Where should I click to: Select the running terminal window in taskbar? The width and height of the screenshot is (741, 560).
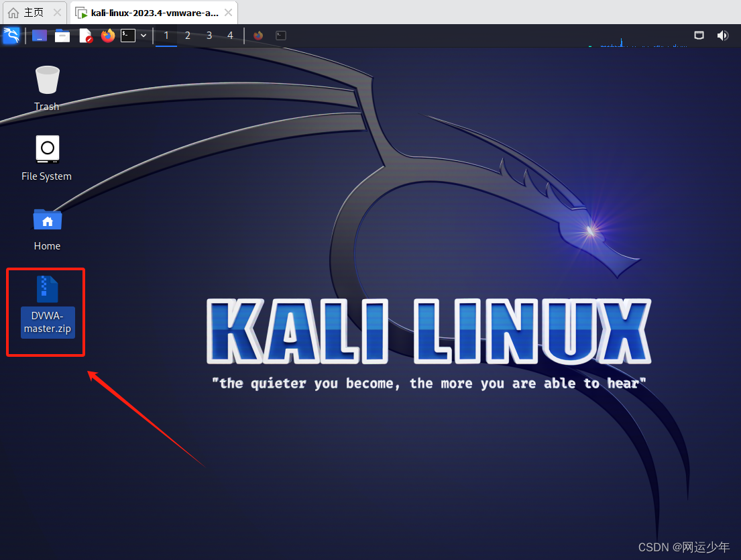pos(281,36)
